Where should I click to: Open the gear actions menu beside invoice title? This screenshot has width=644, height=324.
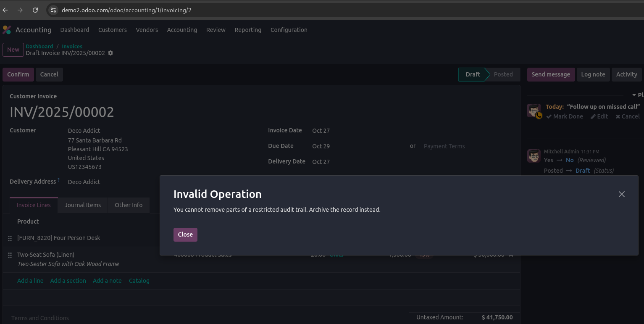(x=110, y=53)
